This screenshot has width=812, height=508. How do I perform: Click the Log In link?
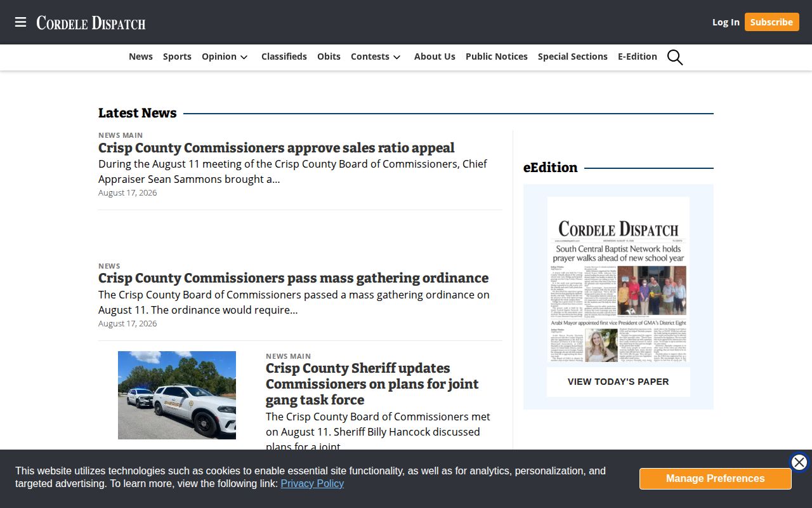click(x=726, y=22)
